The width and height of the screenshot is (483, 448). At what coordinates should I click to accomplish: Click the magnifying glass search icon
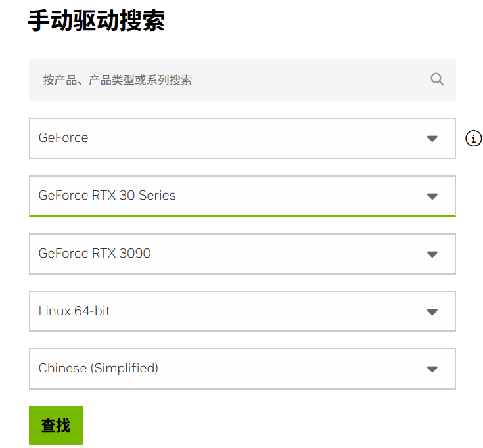tap(437, 79)
